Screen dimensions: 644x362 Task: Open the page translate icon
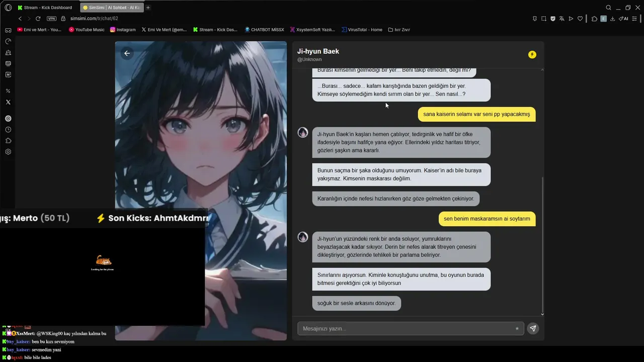(562, 19)
